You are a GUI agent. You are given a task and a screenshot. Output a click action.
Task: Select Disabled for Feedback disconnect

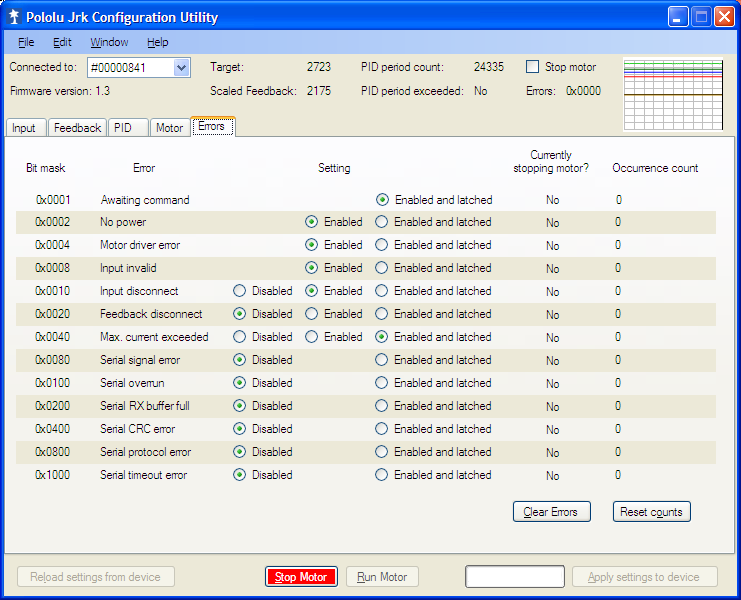click(x=240, y=314)
